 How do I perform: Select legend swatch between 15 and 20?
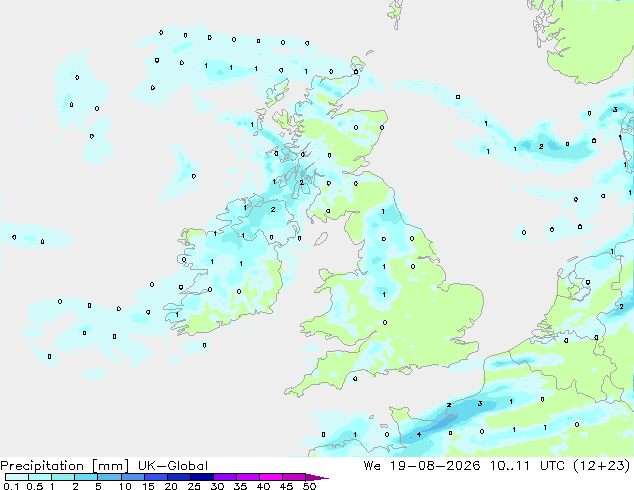156,477
